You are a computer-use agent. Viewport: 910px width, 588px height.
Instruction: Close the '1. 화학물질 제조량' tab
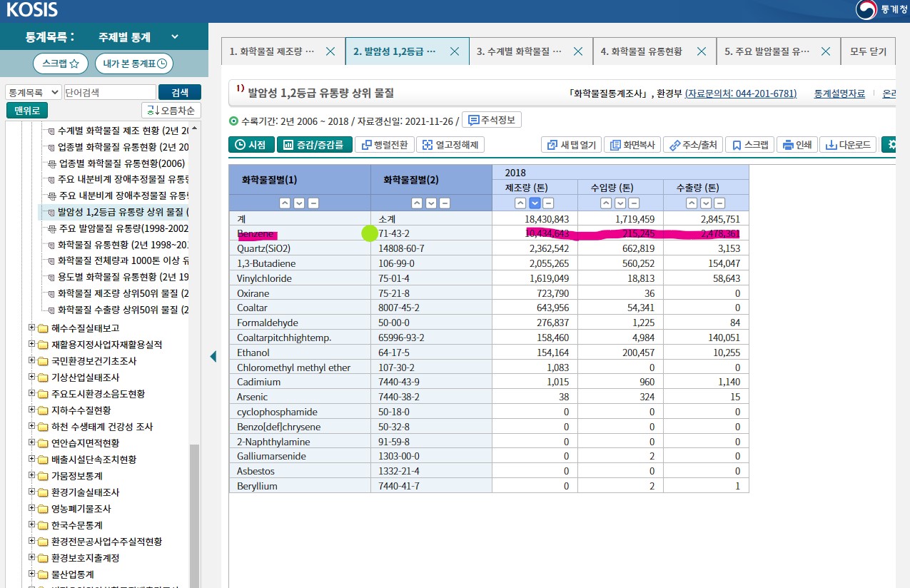[330, 51]
